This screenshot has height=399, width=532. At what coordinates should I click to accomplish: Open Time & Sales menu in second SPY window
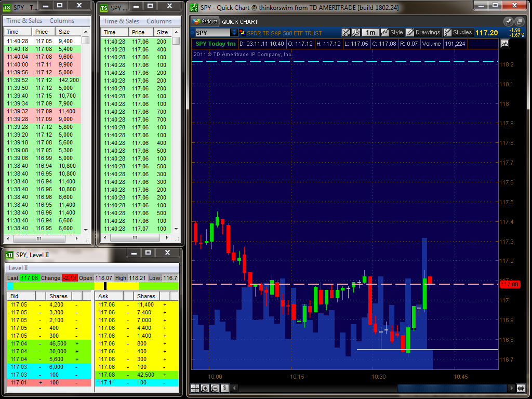121,21
